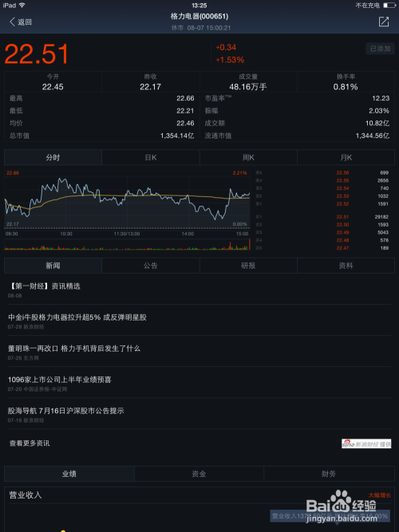Tap the 已添加 watchlist button
Image resolution: width=399 pixels, height=532 pixels.
380,49
